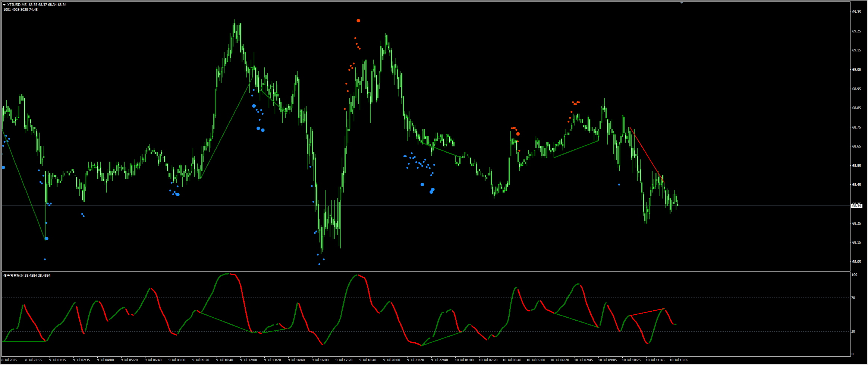Click the gray chart shift triangle marker
The width and height of the screenshot is (868, 365).
click(682, 3)
